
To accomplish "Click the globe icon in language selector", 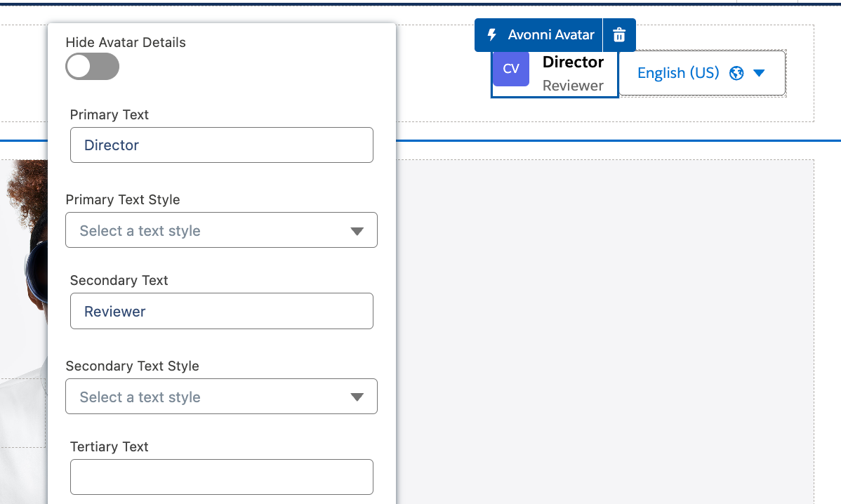I will (x=736, y=73).
